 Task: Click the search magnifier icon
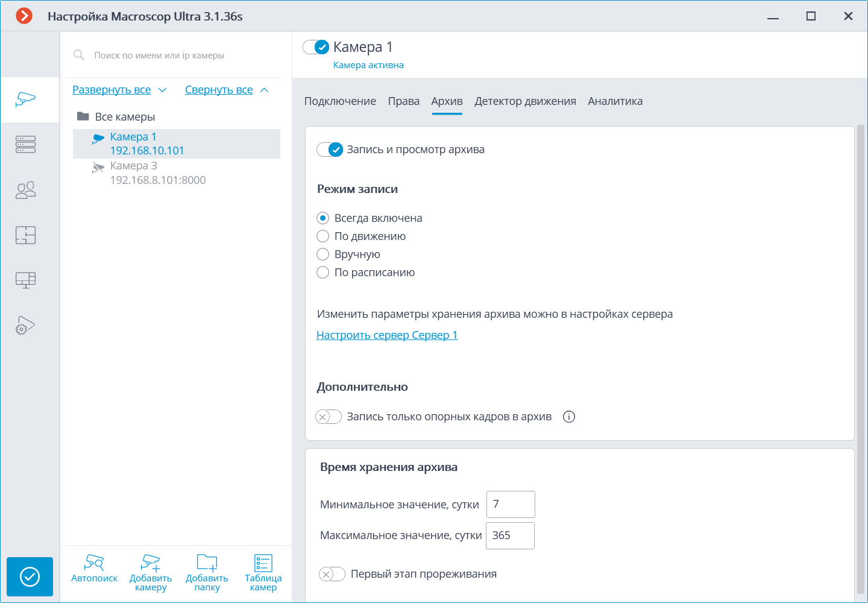click(x=79, y=55)
